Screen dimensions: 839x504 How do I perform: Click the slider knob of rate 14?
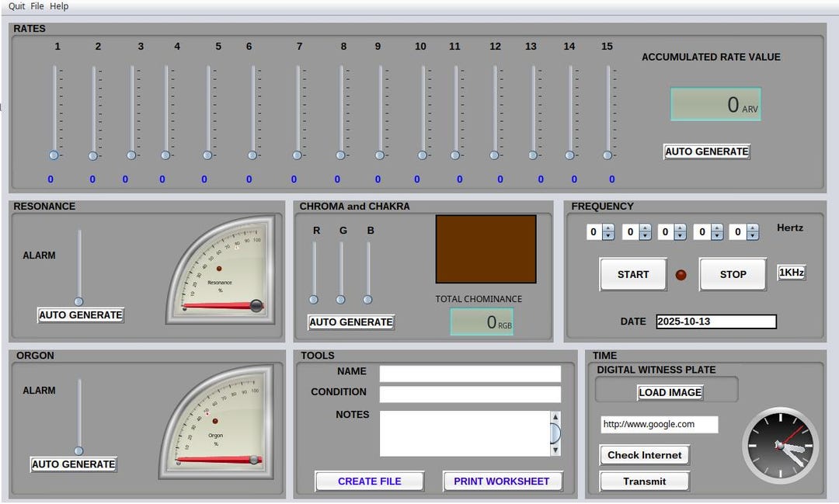click(x=570, y=155)
